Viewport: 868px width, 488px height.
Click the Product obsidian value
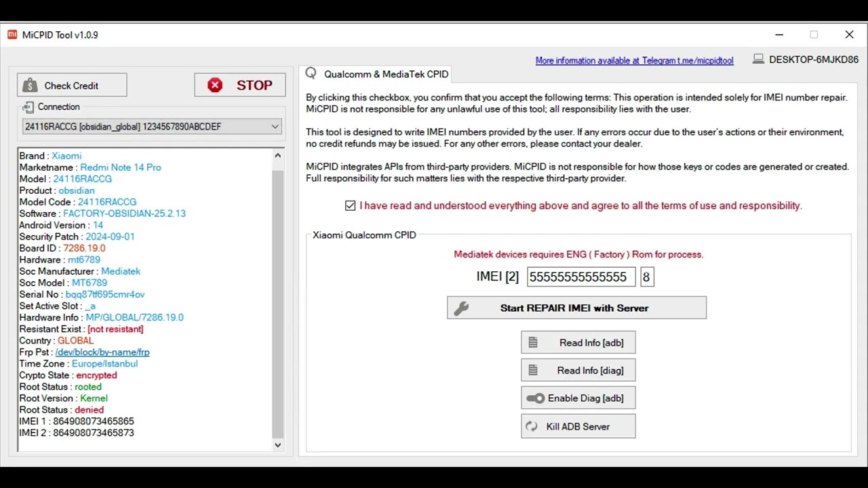coord(77,190)
